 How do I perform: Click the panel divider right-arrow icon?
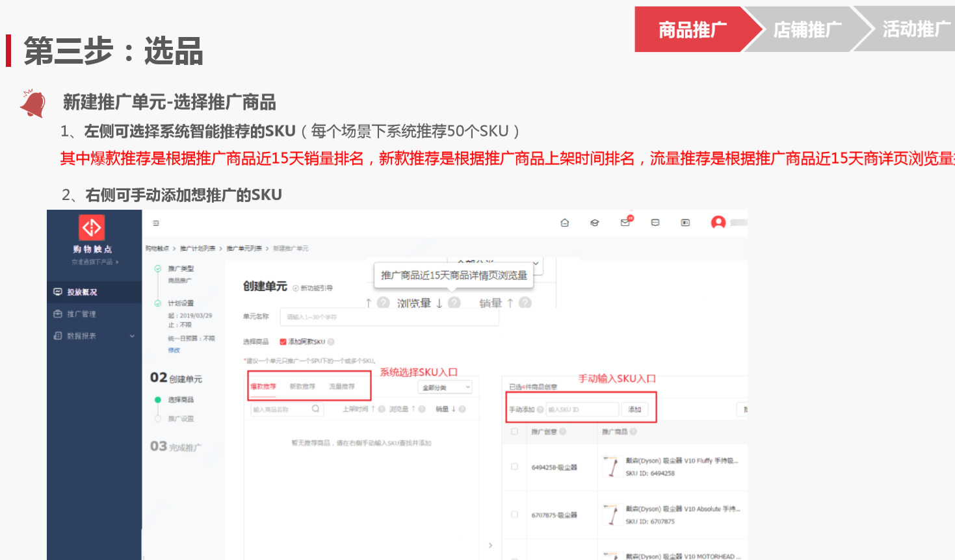click(x=490, y=546)
